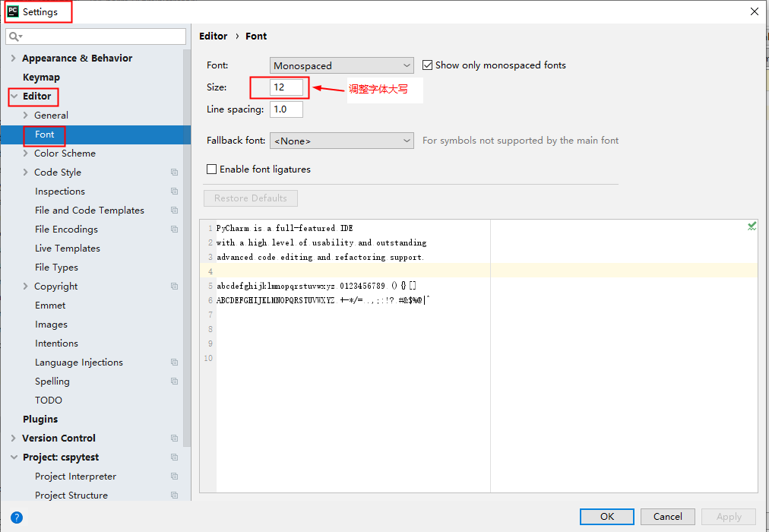769x532 pixels.
Task: Open Intentions settings page
Action: pyautogui.click(x=56, y=344)
